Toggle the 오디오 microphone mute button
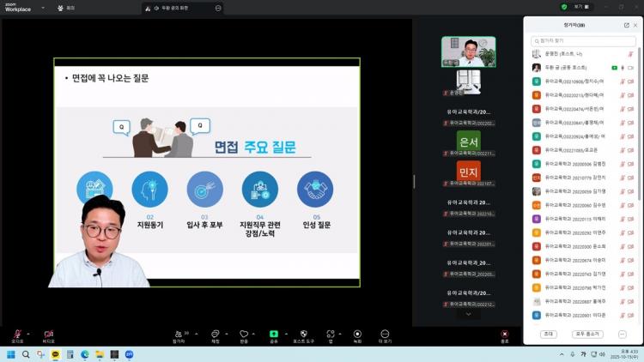Viewport: 644px width, 362px height. pyautogui.click(x=17, y=334)
